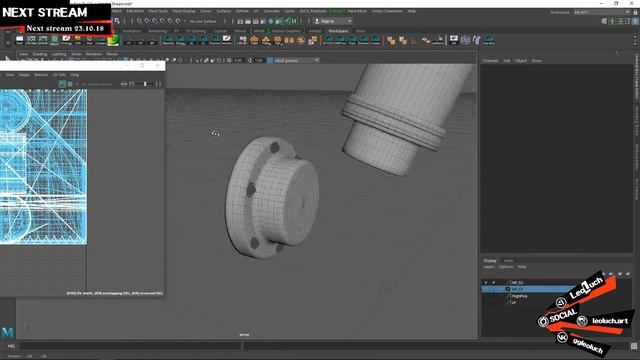The image size is (640, 360).
Task: Select the round flange mesh in viewport
Action: 271,198
